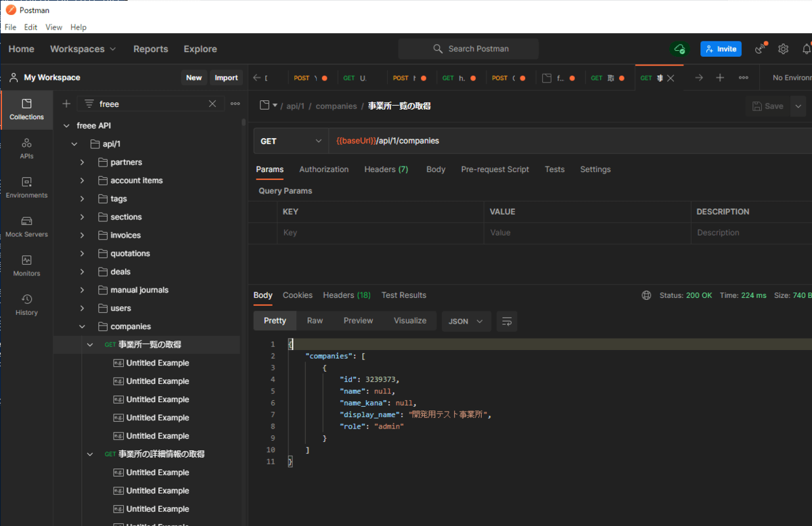Switch to the Authorization tab

coord(323,169)
